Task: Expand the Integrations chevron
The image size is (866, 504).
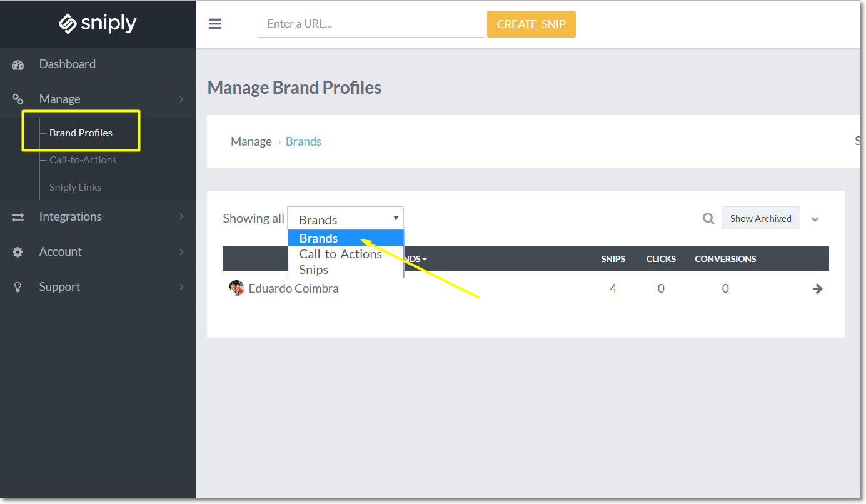Action: (181, 217)
